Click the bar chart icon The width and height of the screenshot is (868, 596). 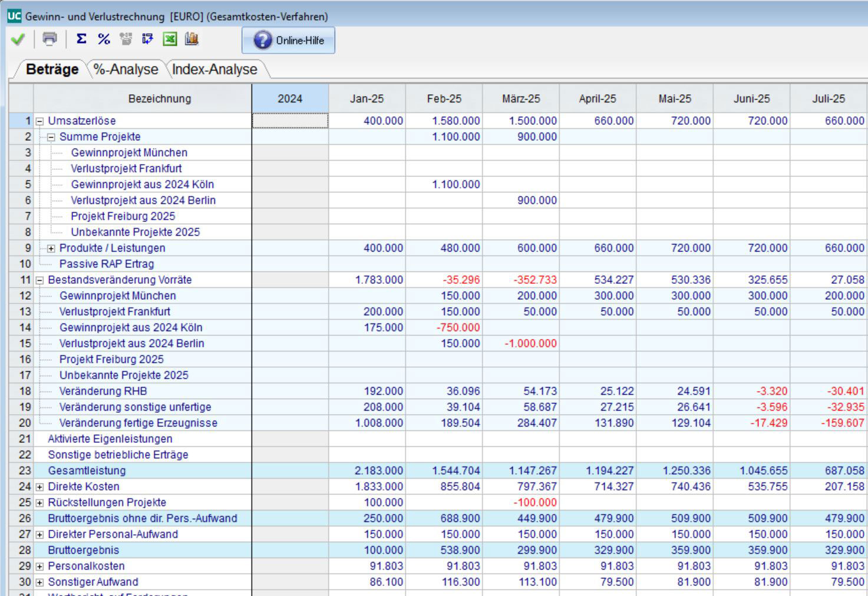tap(192, 39)
